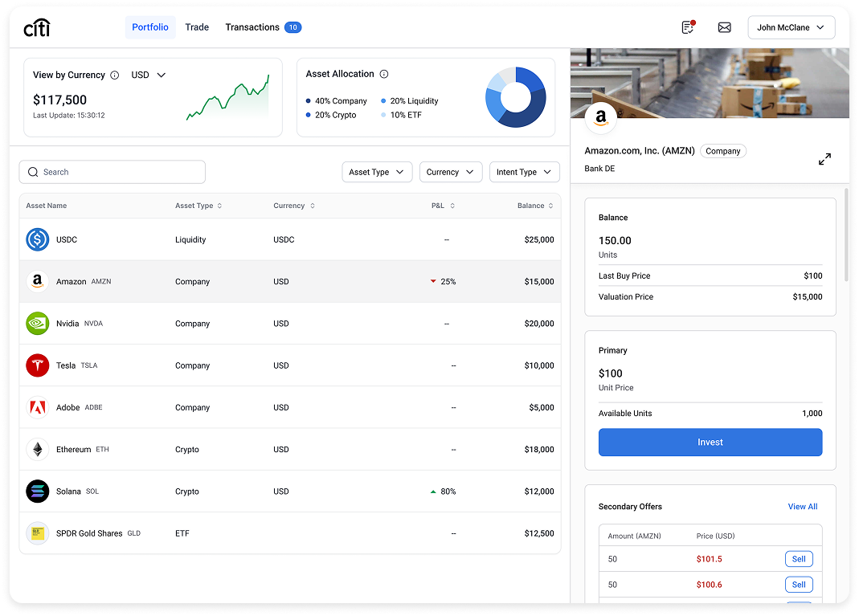Click the search magnifier icon
The image size is (859, 616).
pos(33,172)
